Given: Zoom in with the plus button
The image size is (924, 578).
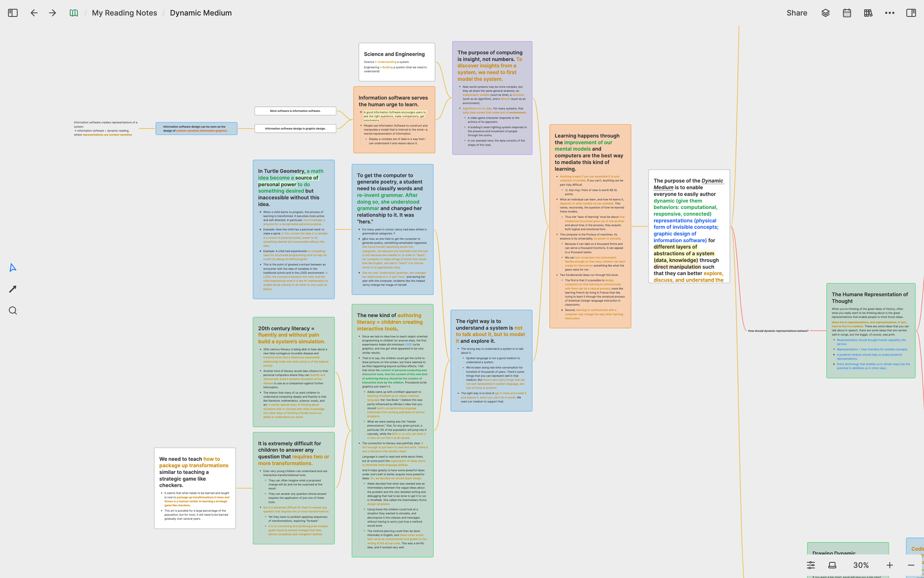Looking at the screenshot, I should (x=889, y=565).
